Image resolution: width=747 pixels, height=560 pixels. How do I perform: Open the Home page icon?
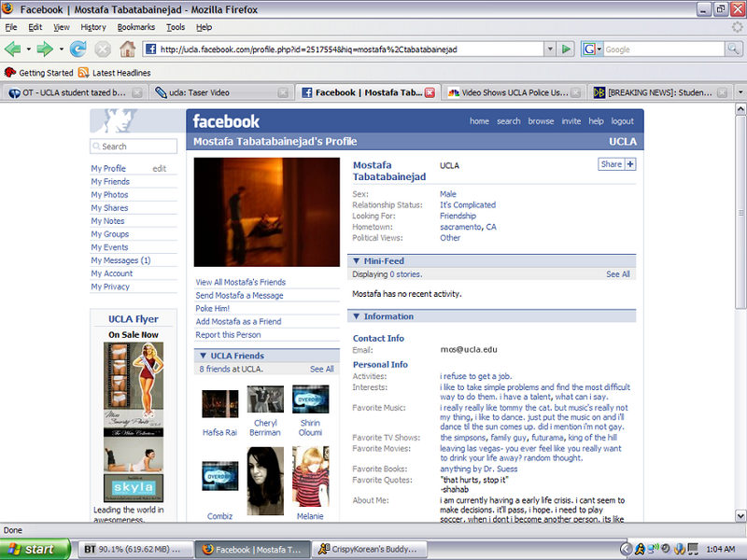click(x=127, y=49)
